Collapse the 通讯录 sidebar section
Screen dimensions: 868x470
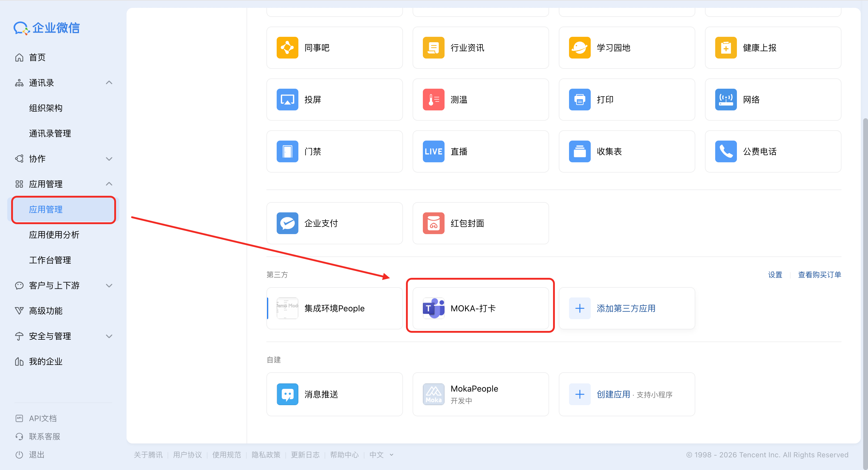[109, 83]
